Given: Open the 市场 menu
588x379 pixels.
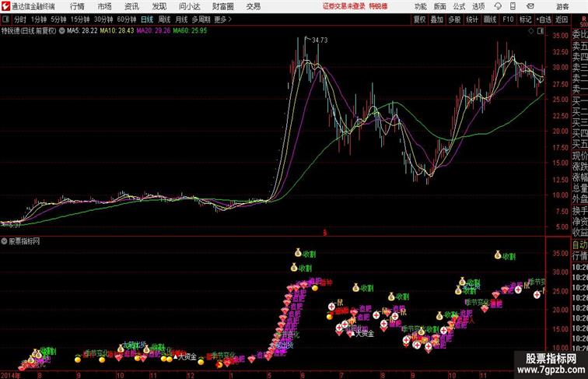Looking at the screenshot, I should [104, 6].
